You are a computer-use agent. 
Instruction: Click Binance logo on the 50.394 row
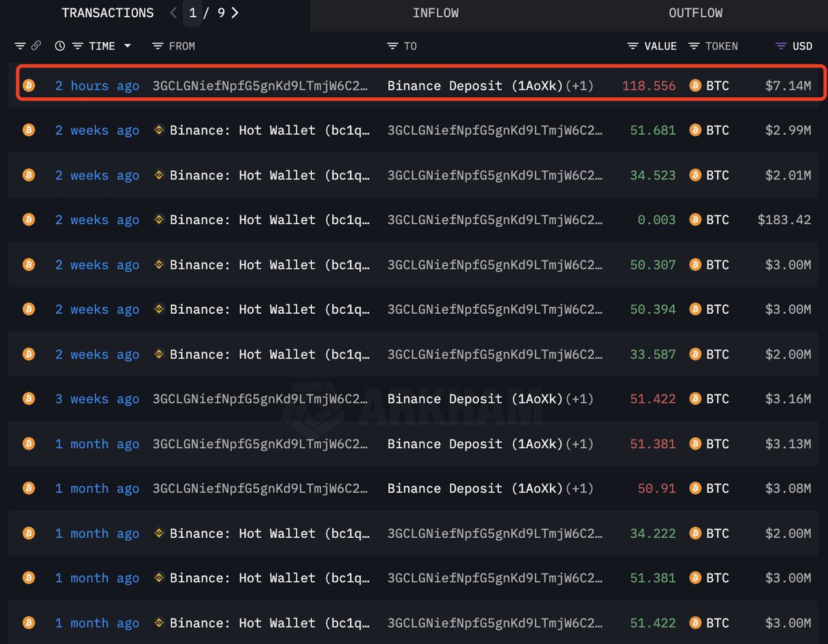tap(159, 310)
